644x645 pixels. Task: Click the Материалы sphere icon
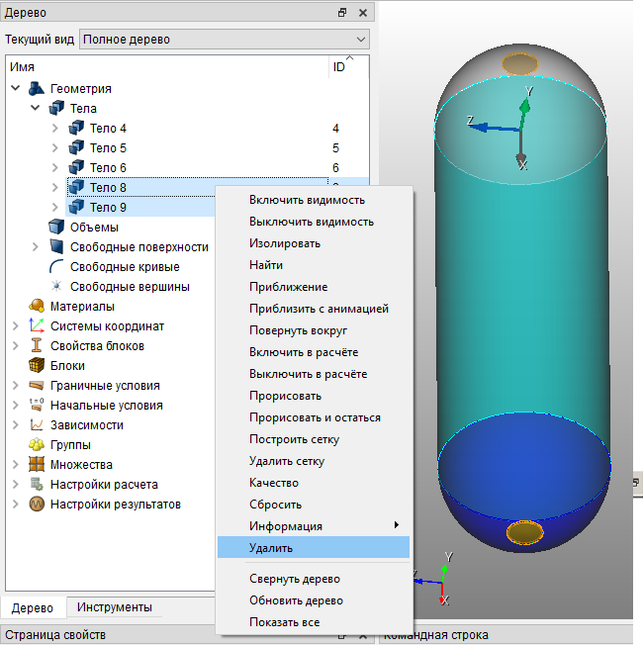click(x=37, y=306)
